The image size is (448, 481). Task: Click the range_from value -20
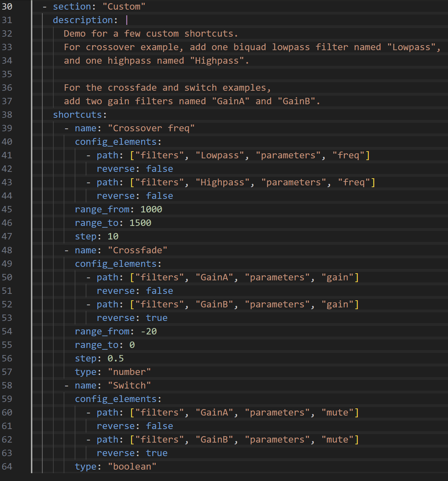click(x=148, y=332)
